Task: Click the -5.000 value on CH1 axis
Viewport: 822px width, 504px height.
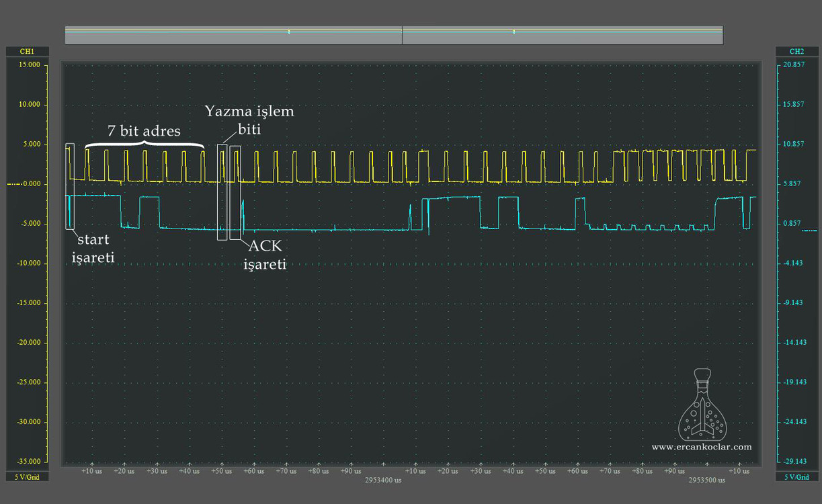Action: point(32,224)
